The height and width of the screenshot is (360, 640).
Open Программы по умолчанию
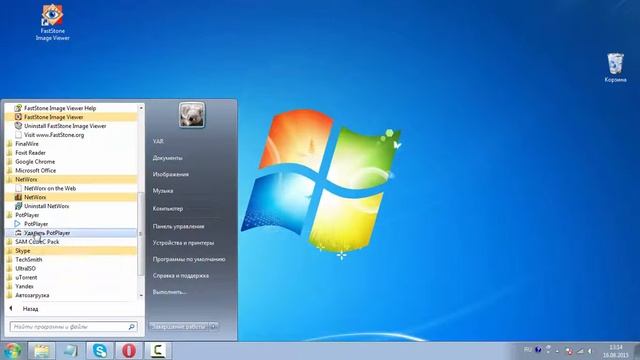click(x=189, y=259)
